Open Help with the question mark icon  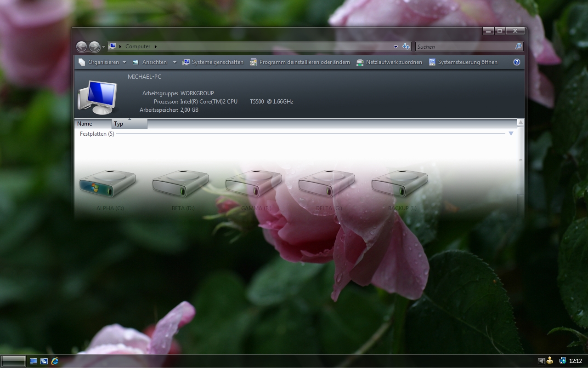click(x=517, y=62)
